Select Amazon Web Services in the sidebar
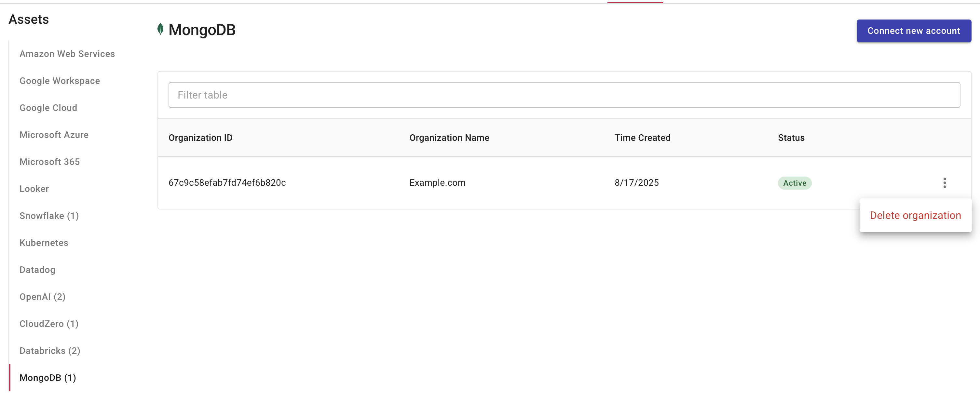Image resolution: width=980 pixels, height=402 pixels. 67,54
